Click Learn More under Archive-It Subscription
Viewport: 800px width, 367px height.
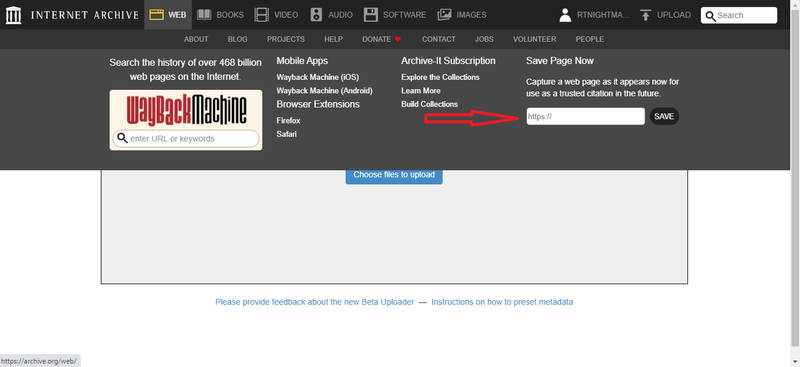421,90
